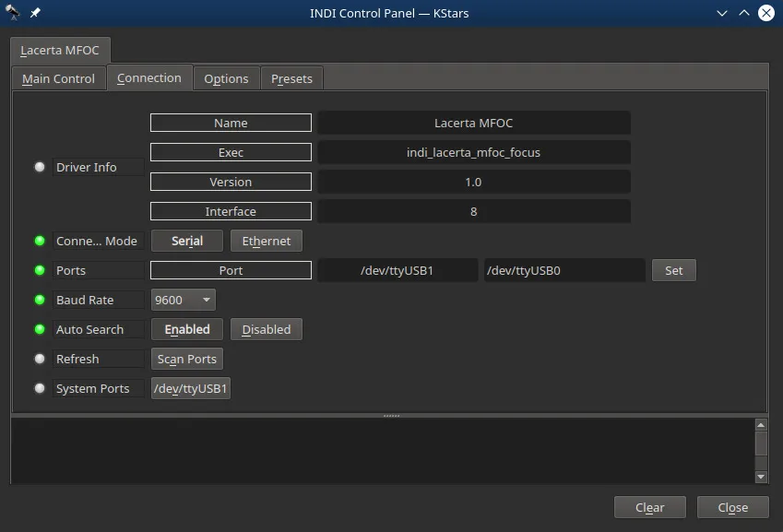The image size is (783, 532).
Task: Enable Auto Search
Action: tap(187, 329)
